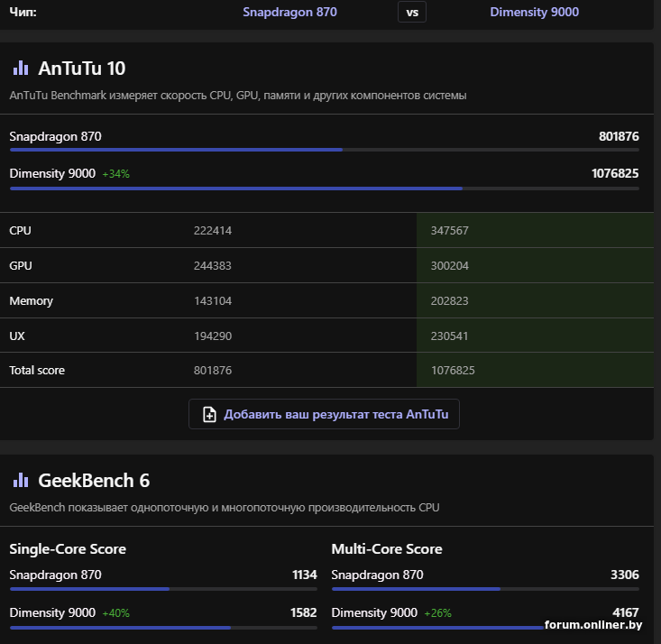Click the Memory value 143104
The height and width of the screenshot is (644, 661).
213,300
